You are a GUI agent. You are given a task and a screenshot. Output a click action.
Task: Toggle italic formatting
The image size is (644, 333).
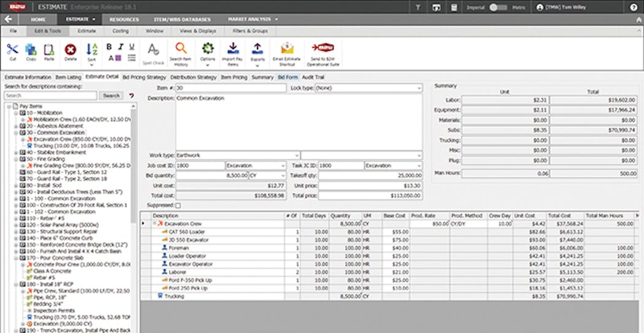pos(121,47)
